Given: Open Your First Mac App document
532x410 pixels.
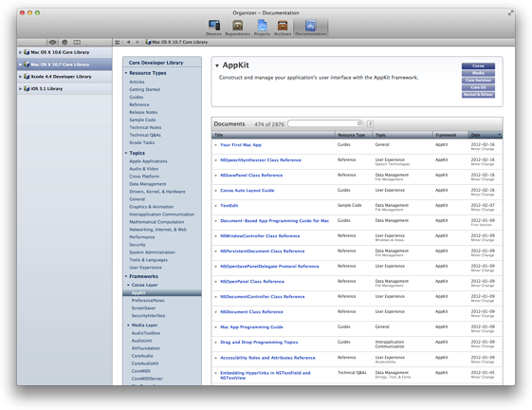Looking at the screenshot, I should coord(241,145).
